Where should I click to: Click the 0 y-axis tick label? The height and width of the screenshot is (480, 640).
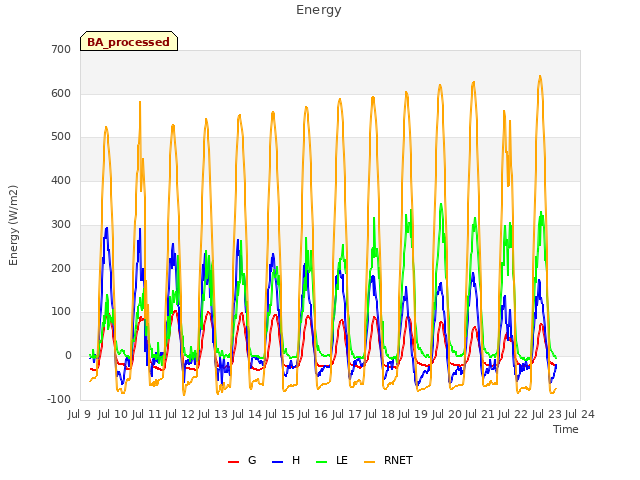[68, 356]
